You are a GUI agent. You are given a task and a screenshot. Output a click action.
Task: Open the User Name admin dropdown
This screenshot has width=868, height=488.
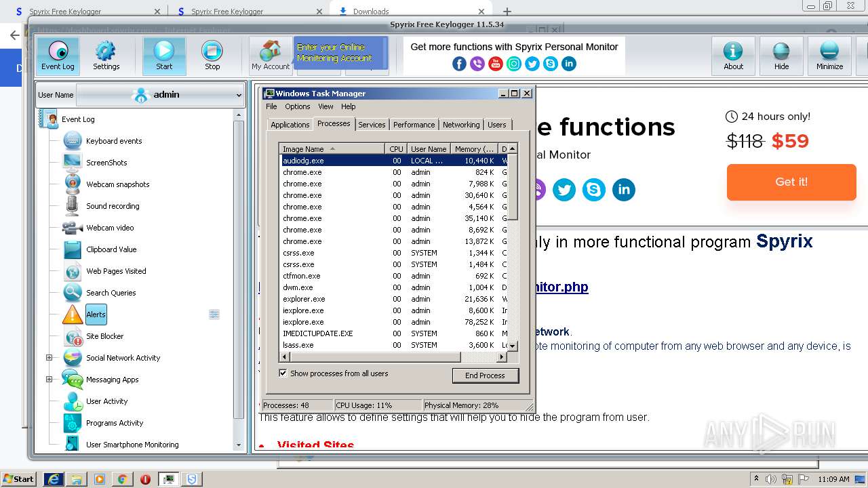(x=160, y=95)
